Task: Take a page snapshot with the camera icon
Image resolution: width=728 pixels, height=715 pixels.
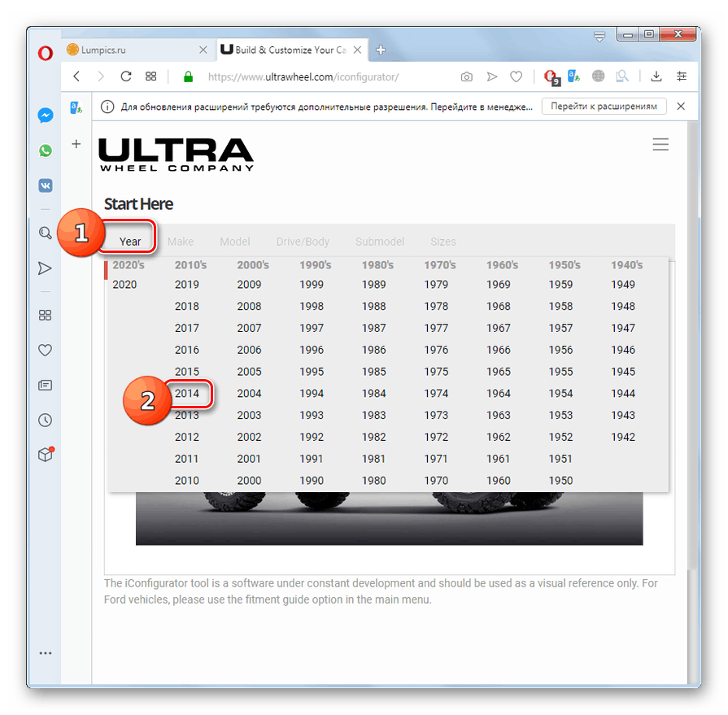Action: [x=466, y=76]
